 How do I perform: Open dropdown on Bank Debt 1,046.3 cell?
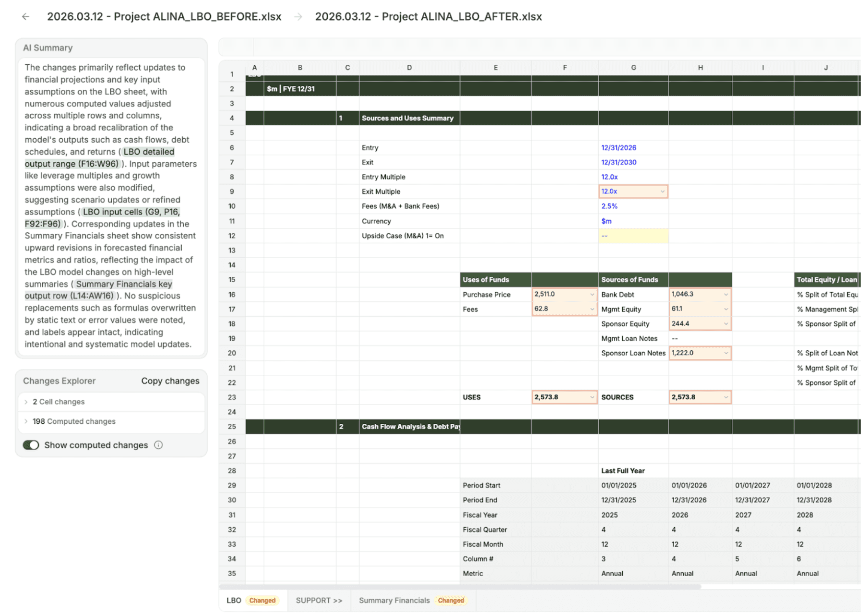(726, 295)
